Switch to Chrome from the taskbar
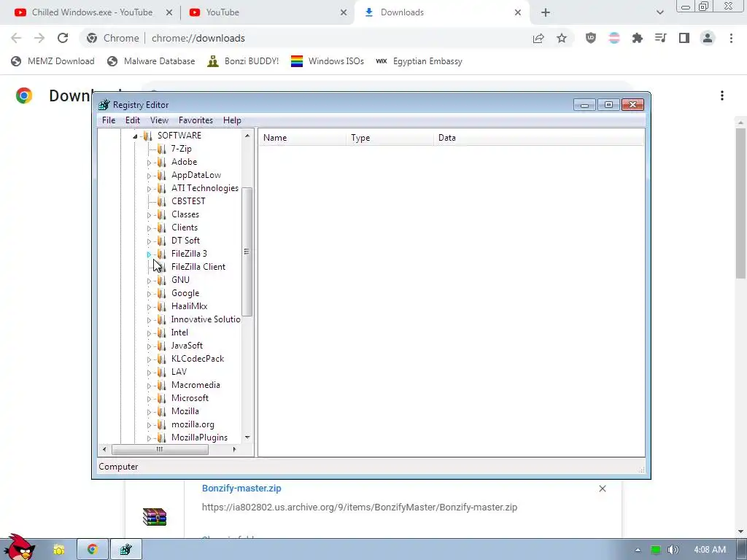Image resolution: width=747 pixels, height=560 pixels. click(x=93, y=550)
